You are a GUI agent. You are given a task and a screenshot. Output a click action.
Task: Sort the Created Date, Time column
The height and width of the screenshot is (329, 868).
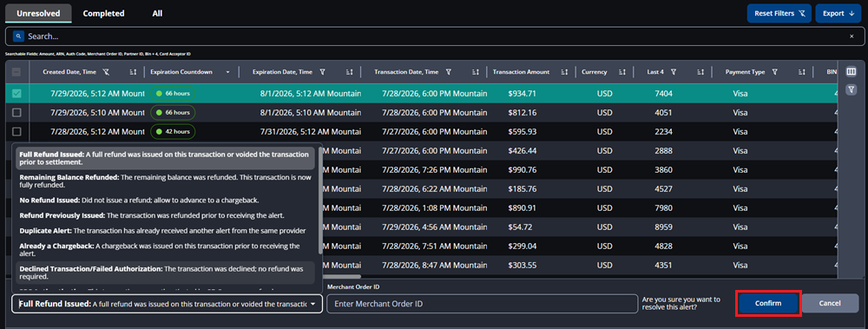[x=133, y=72]
